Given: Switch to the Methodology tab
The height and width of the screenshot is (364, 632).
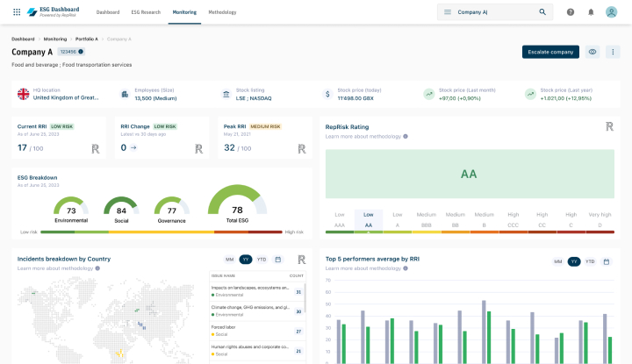Looking at the screenshot, I should (222, 12).
